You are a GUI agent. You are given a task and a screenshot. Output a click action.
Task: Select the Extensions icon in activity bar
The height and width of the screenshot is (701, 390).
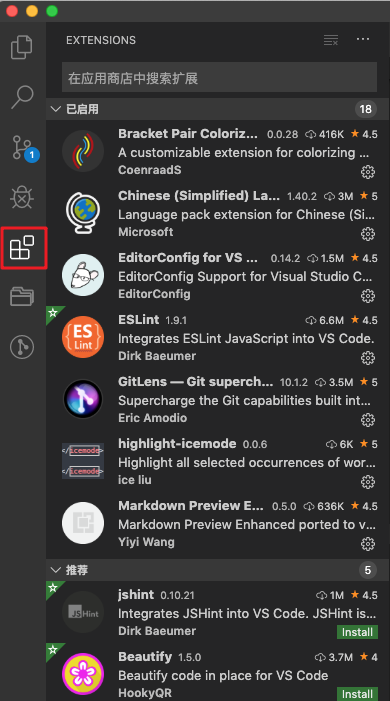22,247
